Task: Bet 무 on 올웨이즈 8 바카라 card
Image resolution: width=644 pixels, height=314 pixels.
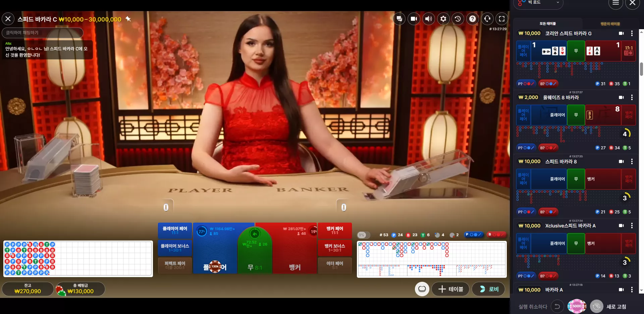Action: click(576, 115)
